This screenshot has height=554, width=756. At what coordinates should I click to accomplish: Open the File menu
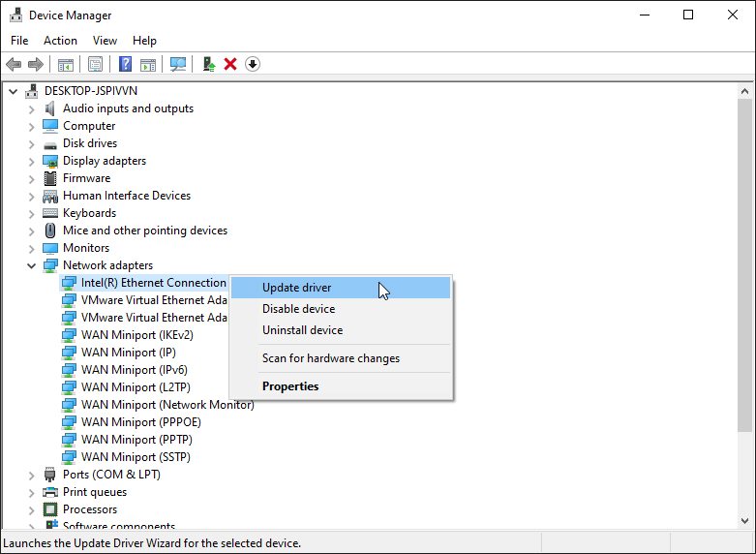(x=19, y=41)
